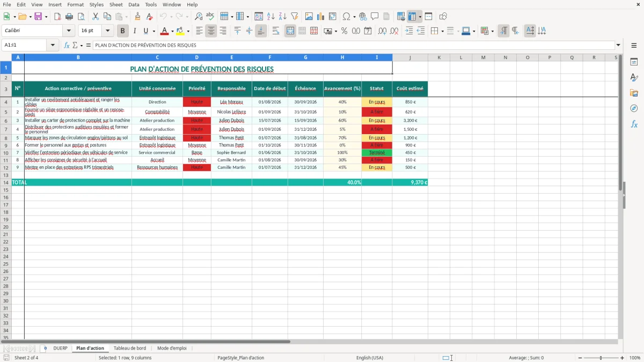Image resolution: width=644 pixels, height=362 pixels.
Task: Define the print area
Action: pos(401,17)
